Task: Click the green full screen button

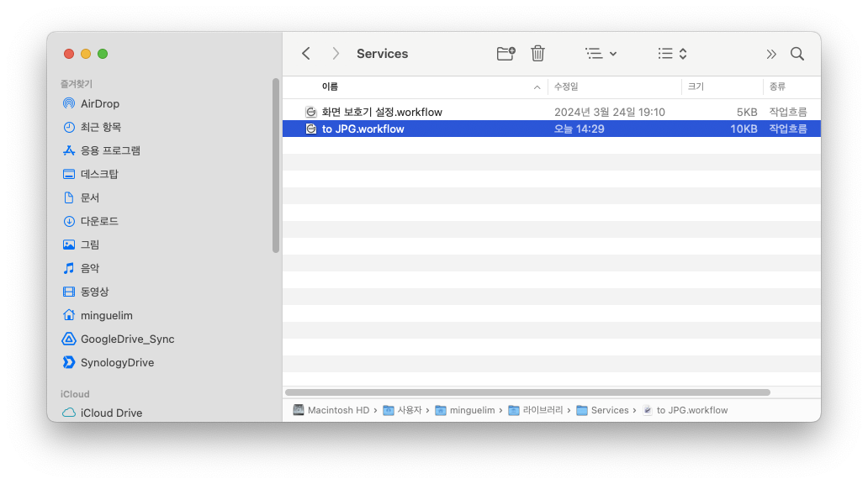Action: (103, 54)
